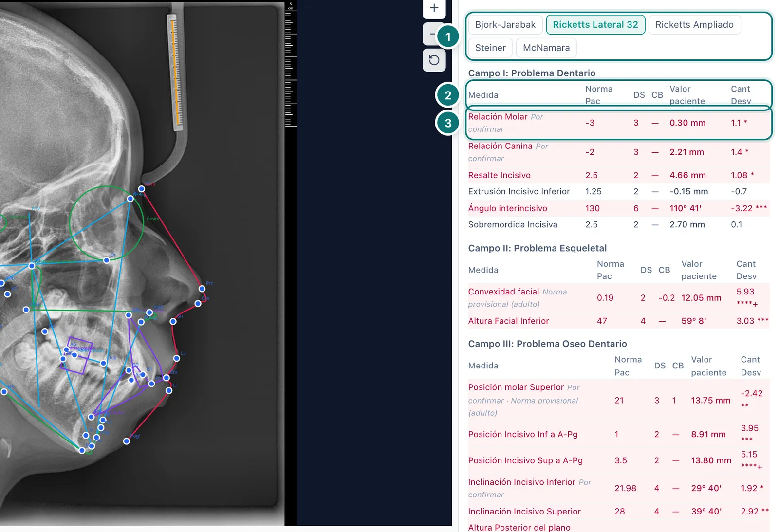The image size is (779, 532).
Task: Open the Bjork-Jarabak analysis tab
Action: (505, 25)
